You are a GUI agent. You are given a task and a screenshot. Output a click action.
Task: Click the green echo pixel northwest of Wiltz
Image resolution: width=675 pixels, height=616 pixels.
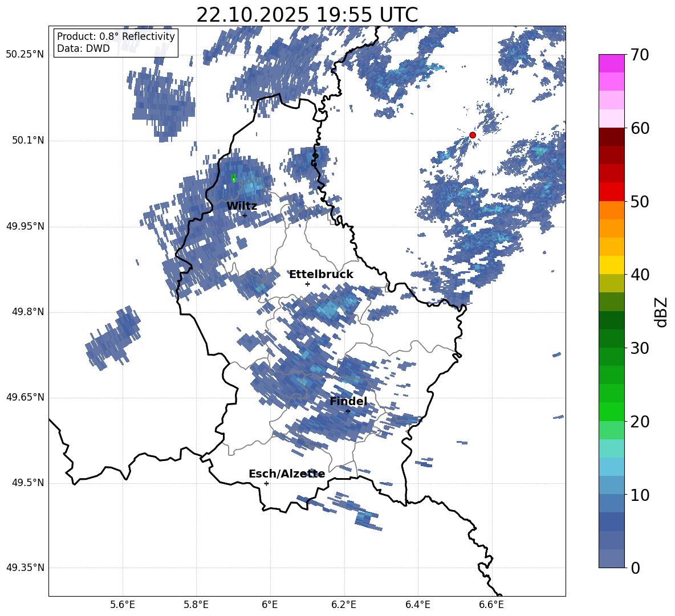coord(233,178)
